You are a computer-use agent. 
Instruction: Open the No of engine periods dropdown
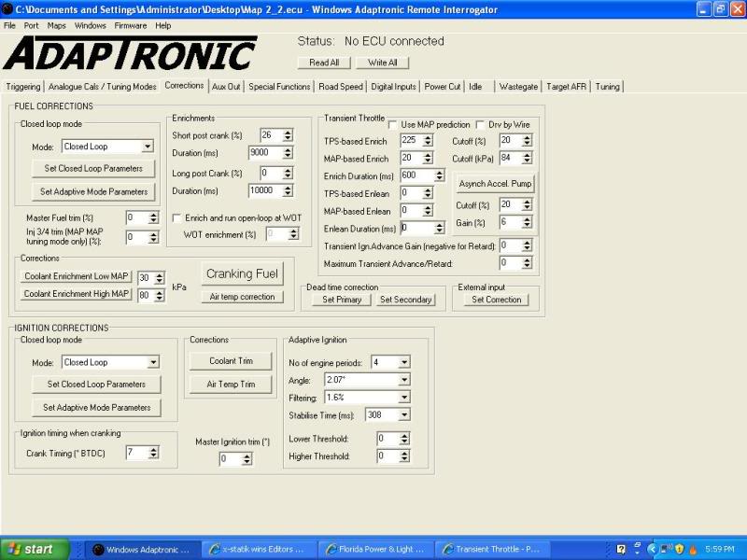[405, 362]
